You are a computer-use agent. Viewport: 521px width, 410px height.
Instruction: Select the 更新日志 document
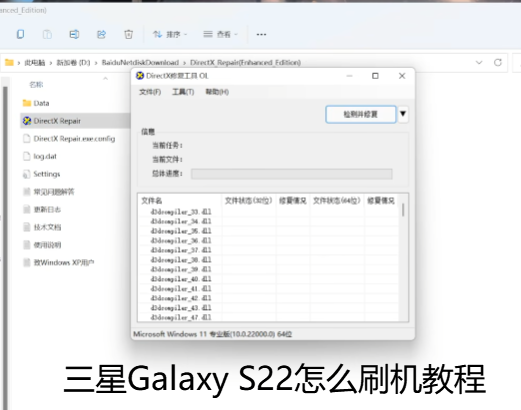(42, 209)
